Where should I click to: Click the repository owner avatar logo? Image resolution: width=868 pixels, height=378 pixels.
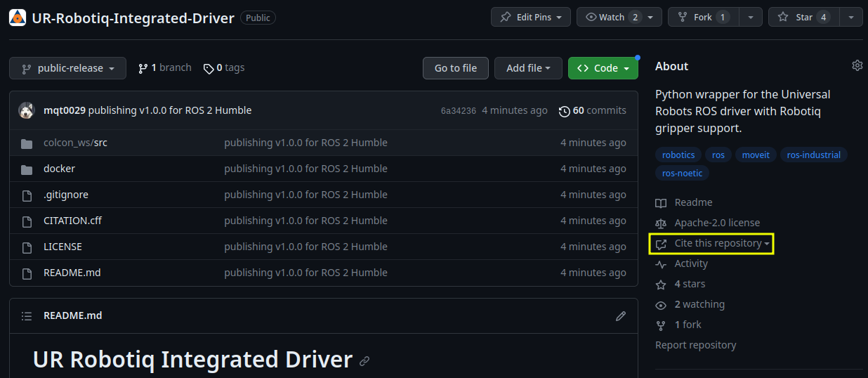(18, 18)
